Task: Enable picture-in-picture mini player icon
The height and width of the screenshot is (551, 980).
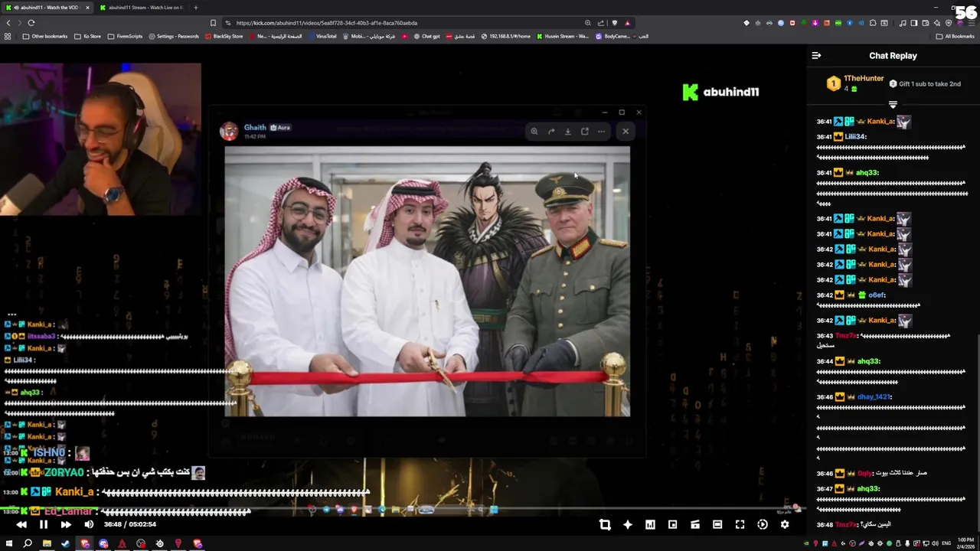Action: pos(672,524)
